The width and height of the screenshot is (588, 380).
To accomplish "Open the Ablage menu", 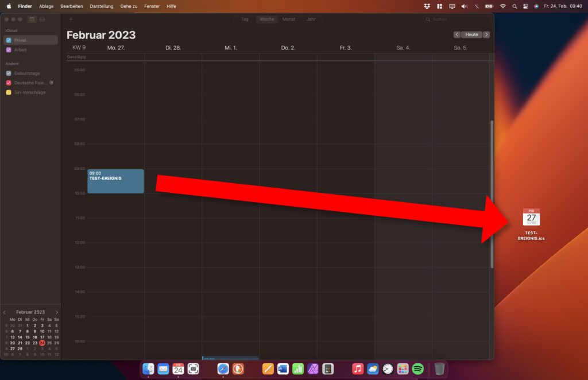I will [46, 6].
